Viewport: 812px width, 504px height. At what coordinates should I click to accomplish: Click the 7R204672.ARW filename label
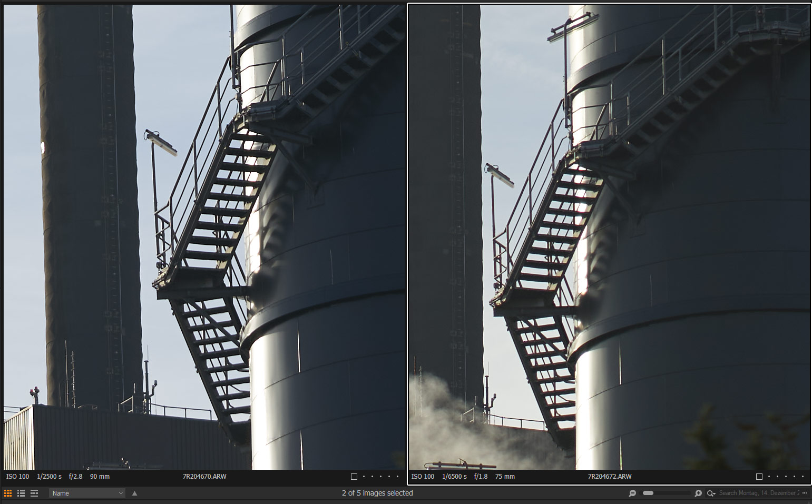(x=610, y=477)
